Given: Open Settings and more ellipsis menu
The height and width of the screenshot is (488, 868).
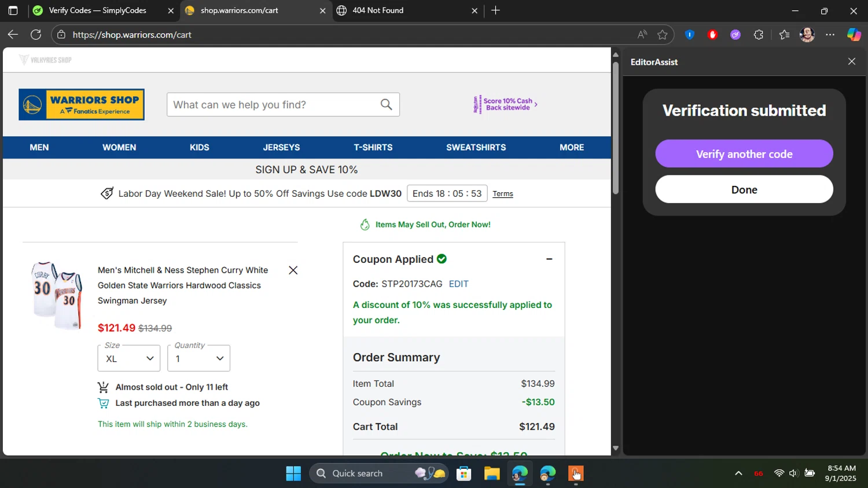Looking at the screenshot, I should point(830,35).
